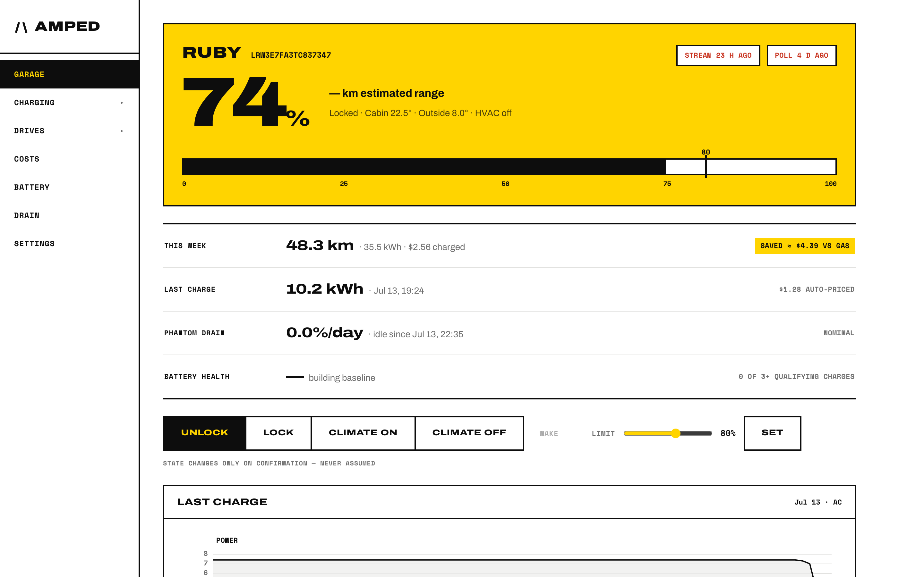
Task: Select the Lock command
Action: [278, 433]
